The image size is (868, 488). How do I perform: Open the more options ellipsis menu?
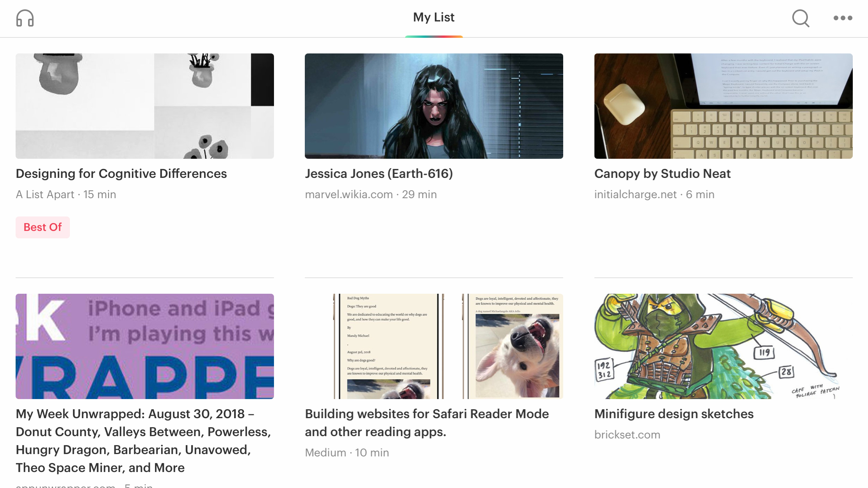tap(843, 18)
